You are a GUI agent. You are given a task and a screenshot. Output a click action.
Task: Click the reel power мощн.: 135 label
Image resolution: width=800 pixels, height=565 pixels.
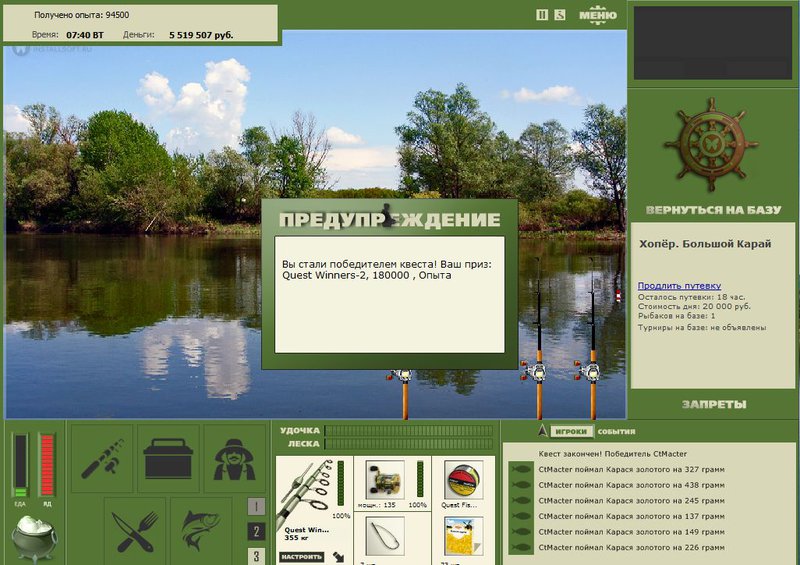click(x=377, y=505)
